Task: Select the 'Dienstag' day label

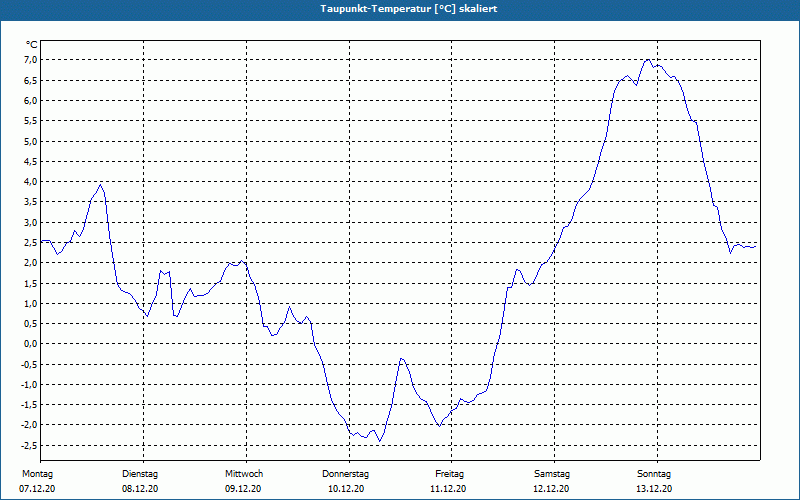Action: click(x=140, y=474)
